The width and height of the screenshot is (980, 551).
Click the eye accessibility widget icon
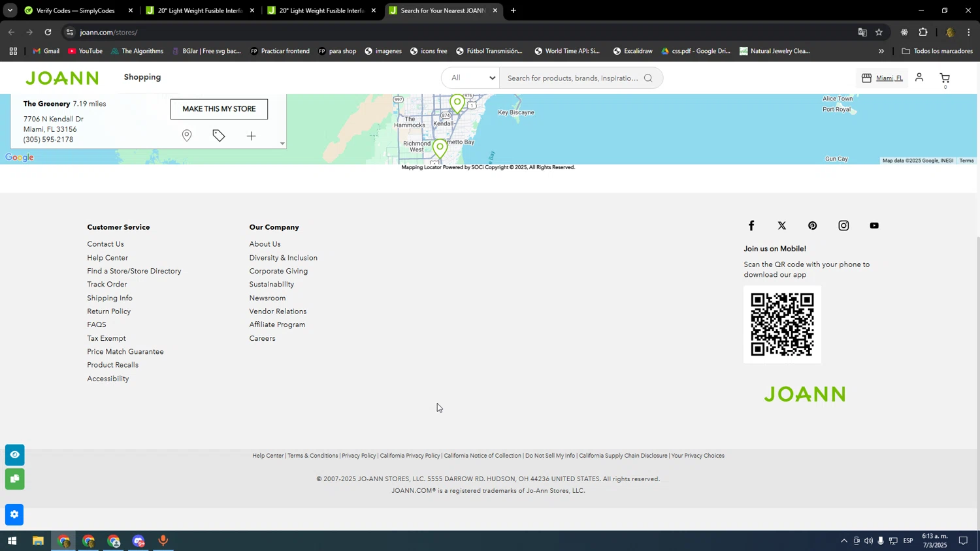pos(14,454)
